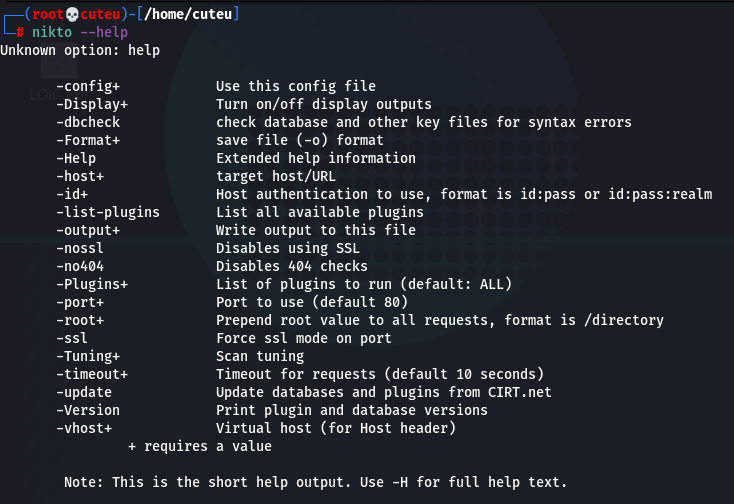
Task: Click the 'Note: This is the short help' line
Action: [x=316, y=482]
